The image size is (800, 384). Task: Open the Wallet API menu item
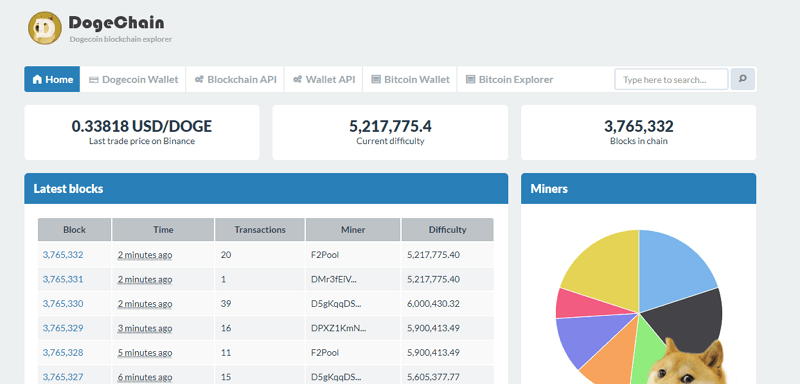[x=323, y=79]
